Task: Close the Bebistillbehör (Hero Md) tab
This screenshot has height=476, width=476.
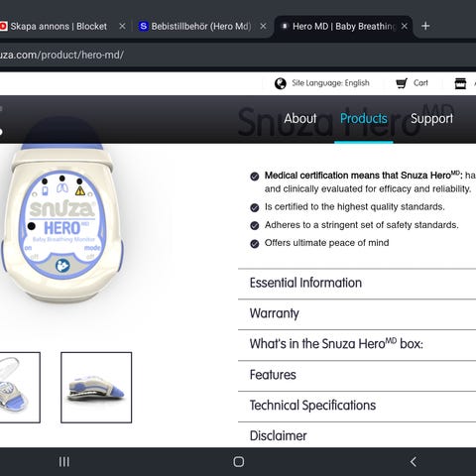Action: point(263,26)
